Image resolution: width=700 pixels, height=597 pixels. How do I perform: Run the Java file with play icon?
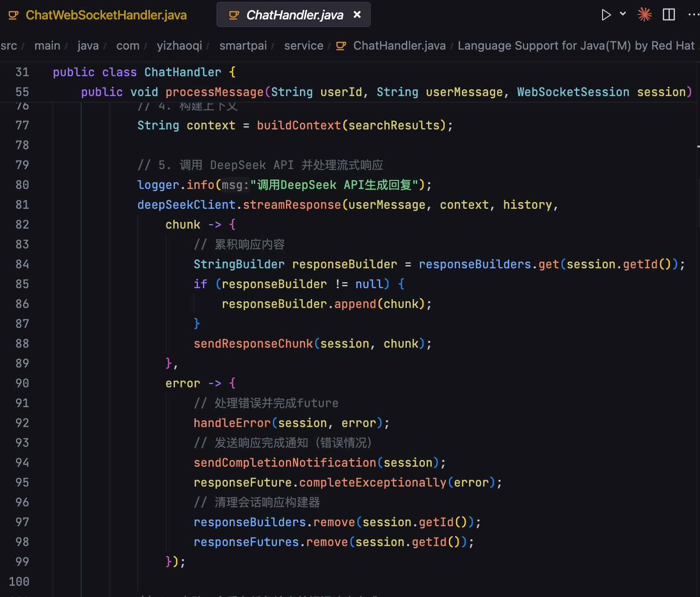point(606,15)
